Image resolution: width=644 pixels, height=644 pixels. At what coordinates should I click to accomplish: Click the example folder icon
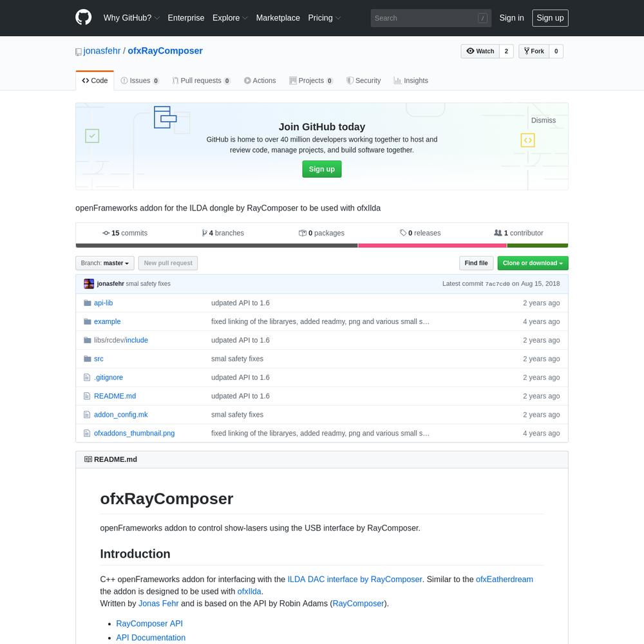coord(88,321)
